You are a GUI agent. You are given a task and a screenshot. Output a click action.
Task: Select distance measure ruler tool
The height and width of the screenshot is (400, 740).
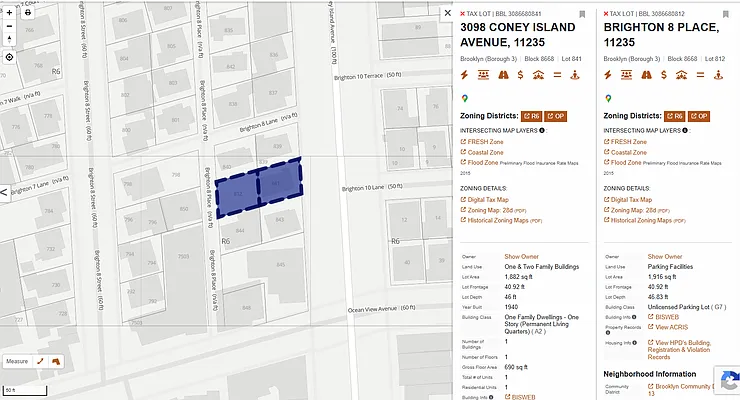pyautogui.click(x=40, y=361)
